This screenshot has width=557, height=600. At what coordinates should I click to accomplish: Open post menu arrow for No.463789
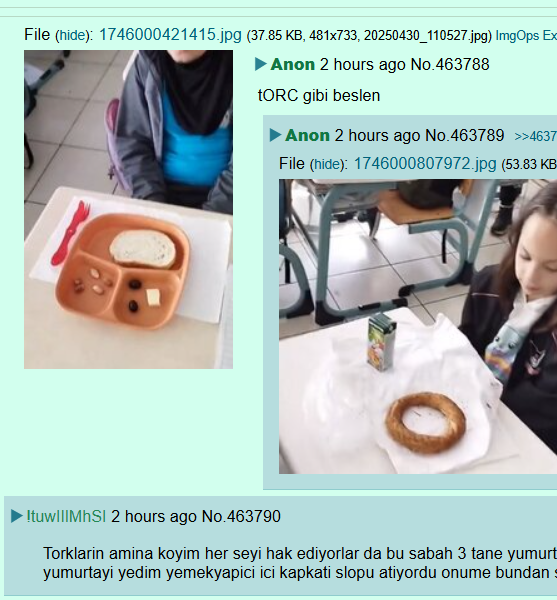[275, 135]
